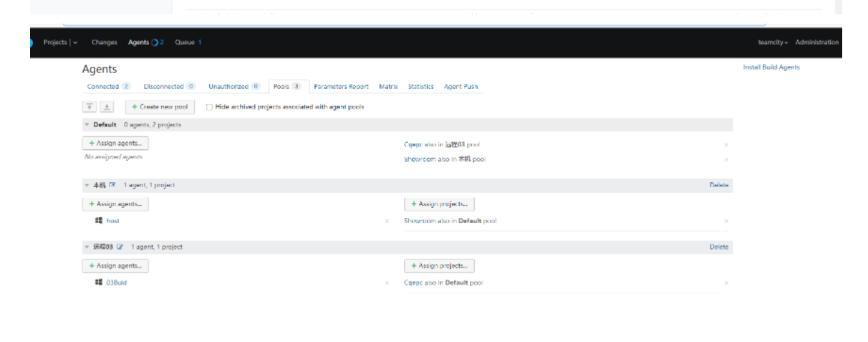Open the 03Build agent link

[x=117, y=282]
